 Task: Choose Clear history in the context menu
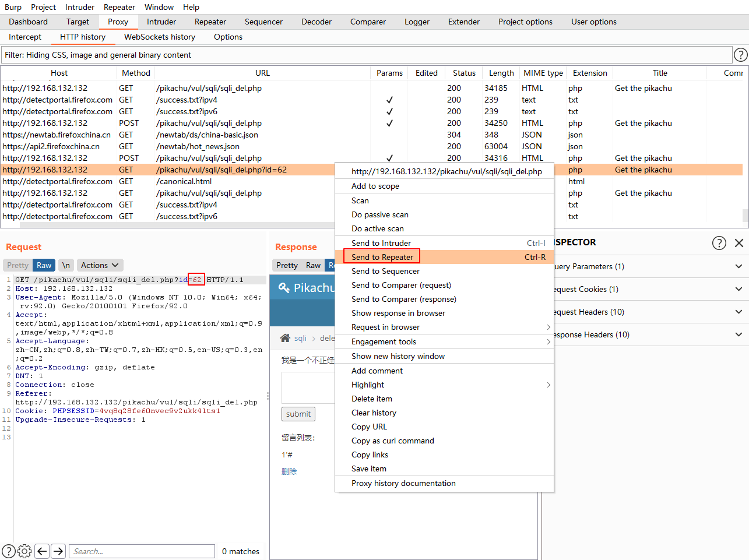tap(444, 413)
